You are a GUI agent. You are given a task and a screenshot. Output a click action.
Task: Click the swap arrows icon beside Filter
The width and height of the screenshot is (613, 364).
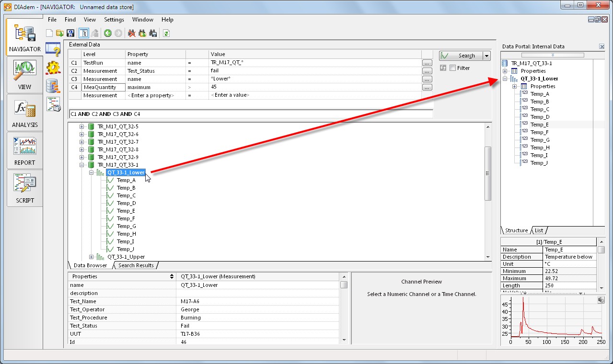tap(443, 68)
